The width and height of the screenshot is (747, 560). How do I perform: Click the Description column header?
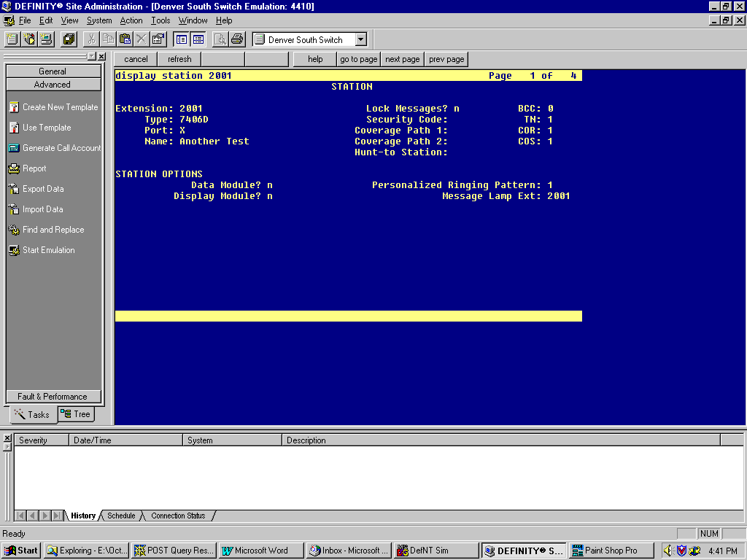(501, 440)
